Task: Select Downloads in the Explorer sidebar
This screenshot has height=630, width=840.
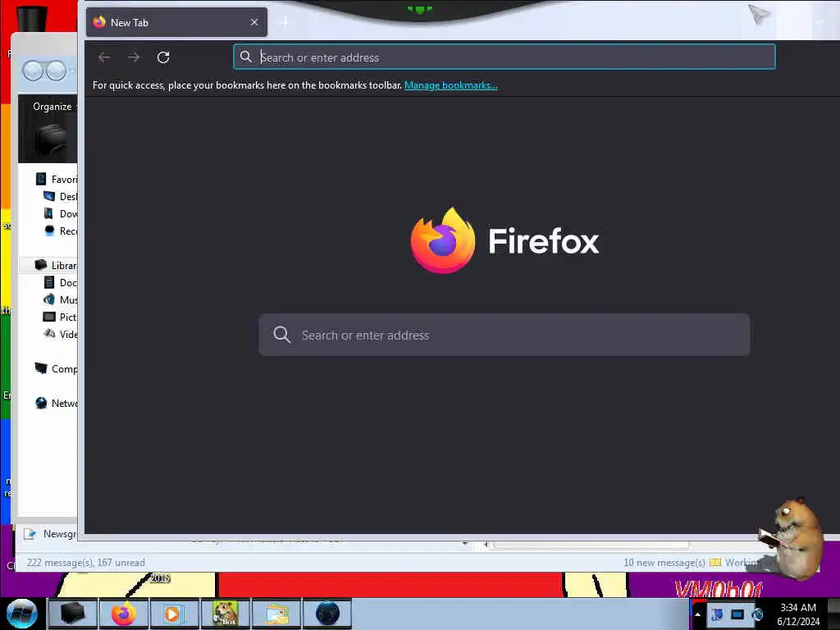Action: [60, 214]
